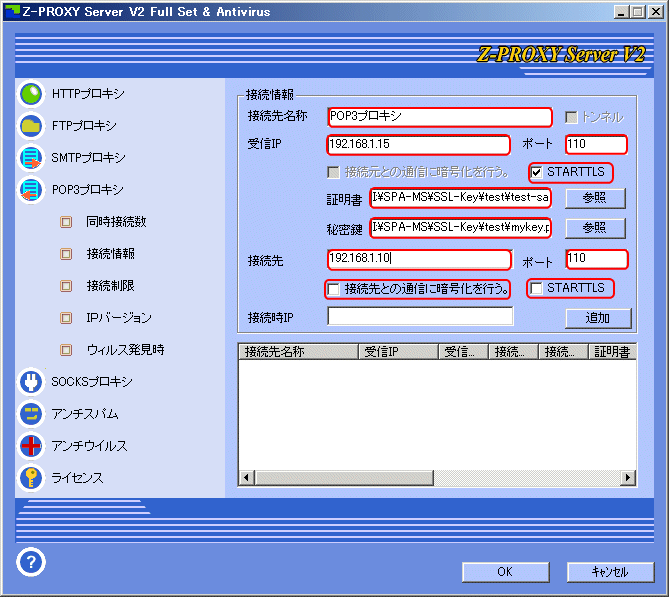Check the lower STARTTLS checkbox
Screen dimensions: 669x597
tap(536, 288)
